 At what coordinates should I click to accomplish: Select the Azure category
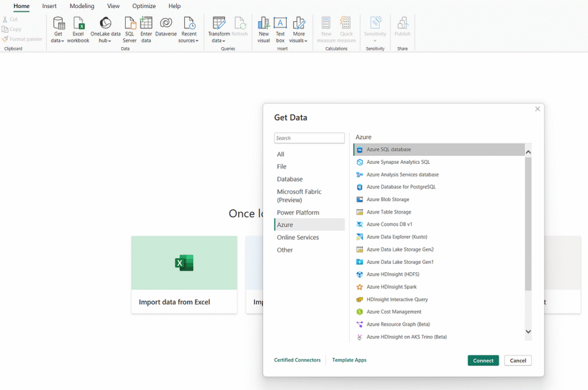310,225
